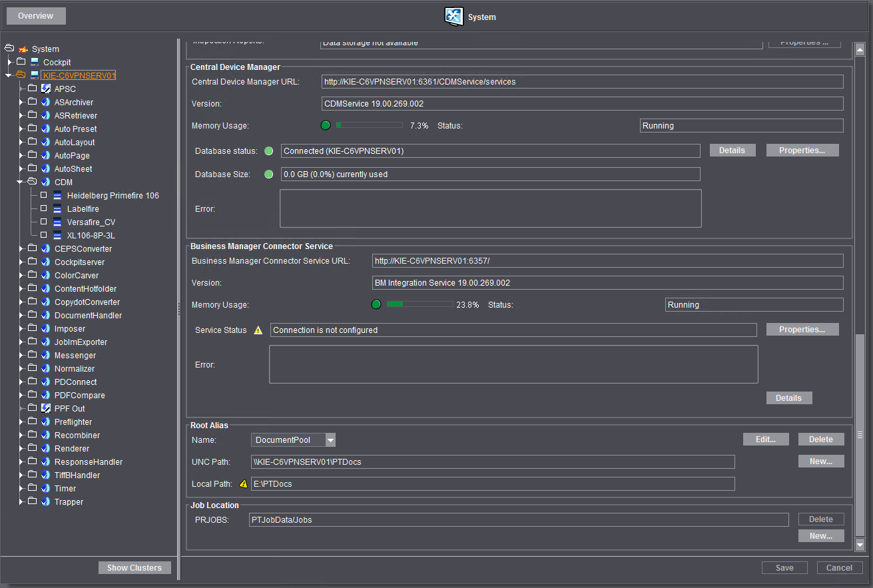This screenshot has width=873, height=588.
Task: Click the Show Clusters button
Action: click(135, 568)
